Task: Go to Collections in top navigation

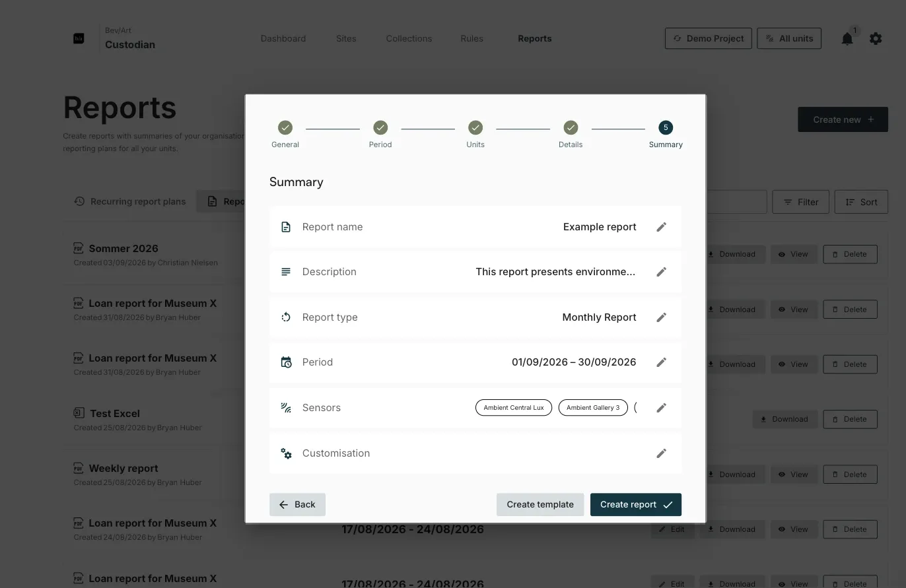Action: tap(409, 38)
